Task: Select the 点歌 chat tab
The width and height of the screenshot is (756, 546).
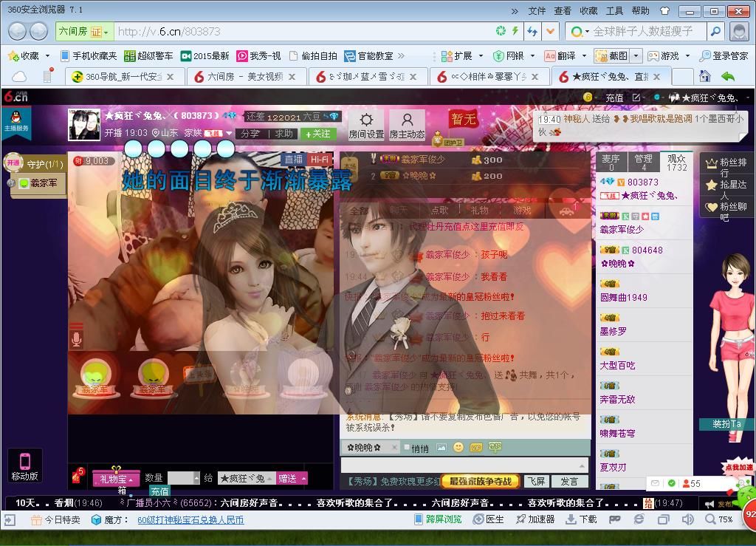Action: tap(439, 211)
